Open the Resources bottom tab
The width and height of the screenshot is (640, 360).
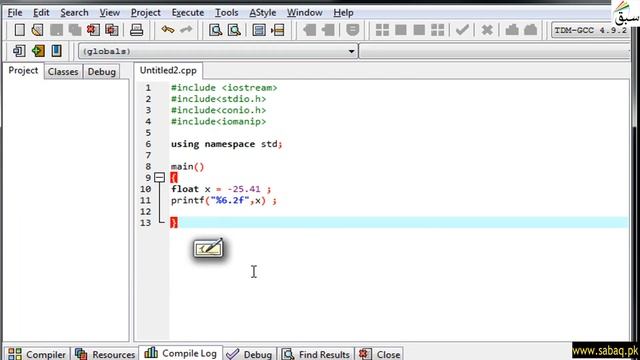pos(105,354)
